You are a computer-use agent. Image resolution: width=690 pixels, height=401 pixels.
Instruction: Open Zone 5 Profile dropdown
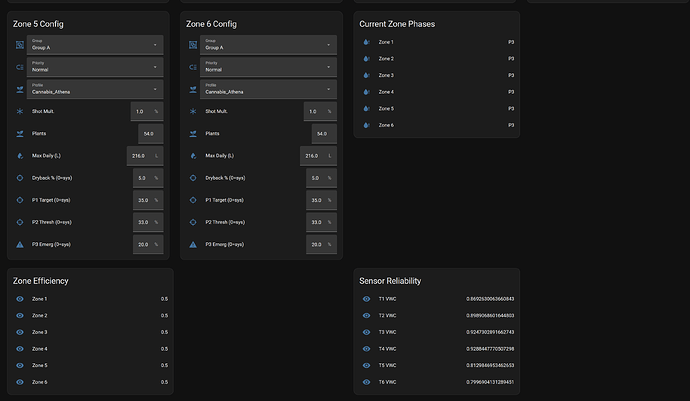tap(95, 89)
